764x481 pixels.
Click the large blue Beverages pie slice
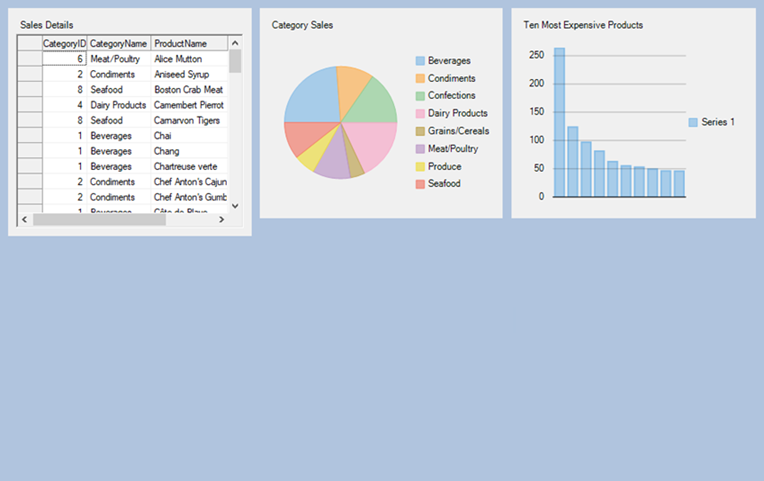pos(310,95)
